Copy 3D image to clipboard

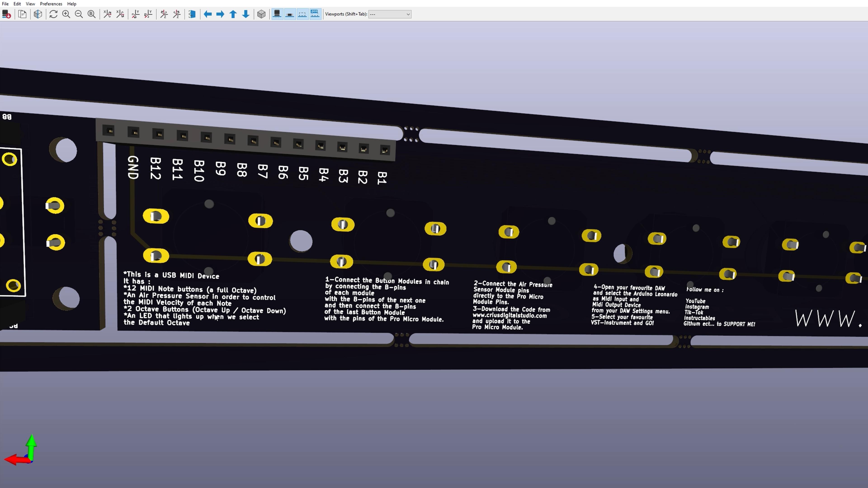[23, 14]
